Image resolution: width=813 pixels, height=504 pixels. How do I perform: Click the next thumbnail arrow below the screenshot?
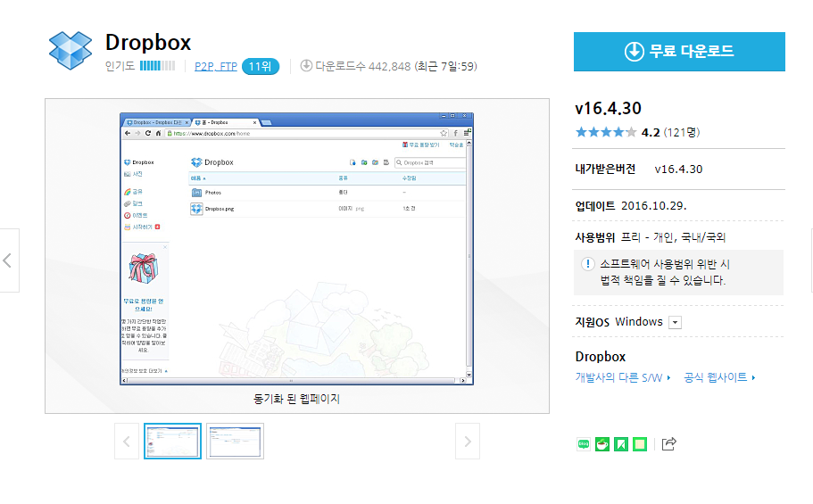(x=468, y=442)
